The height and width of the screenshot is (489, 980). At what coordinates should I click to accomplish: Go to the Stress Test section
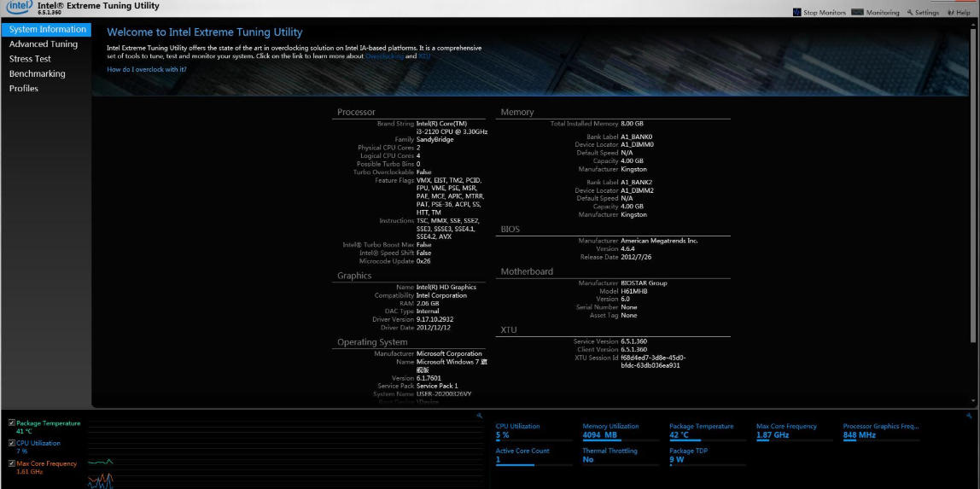click(30, 59)
